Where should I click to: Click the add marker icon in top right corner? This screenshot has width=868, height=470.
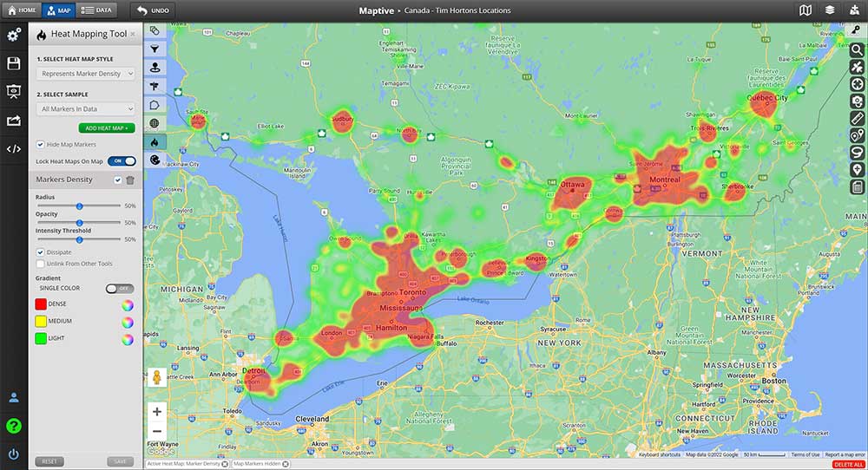coord(854,10)
